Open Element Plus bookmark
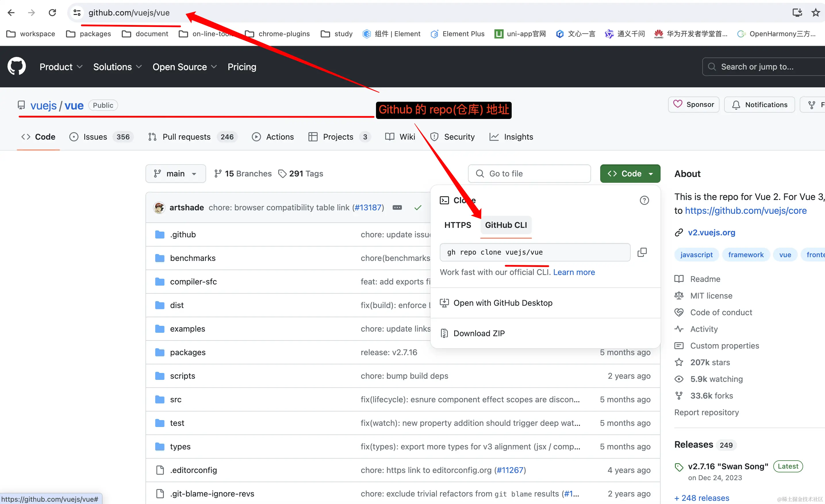The height and width of the screenshot is (504, 825). 457,34
